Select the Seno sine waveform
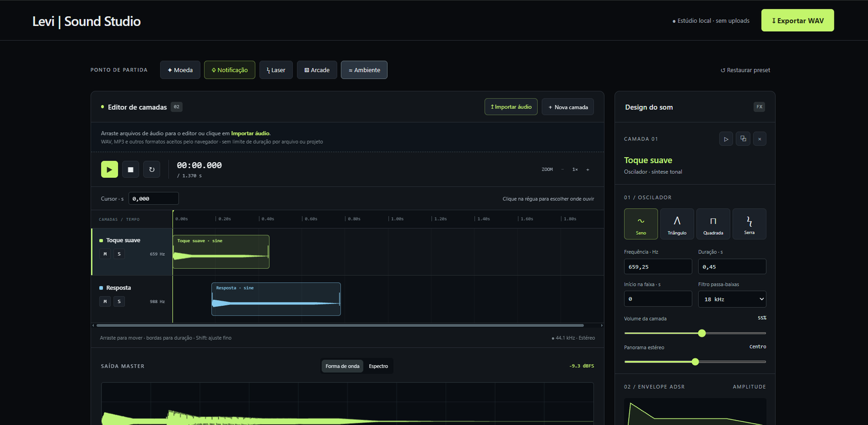The width and height of the screenshot is (868, 425). coord(641,224)
